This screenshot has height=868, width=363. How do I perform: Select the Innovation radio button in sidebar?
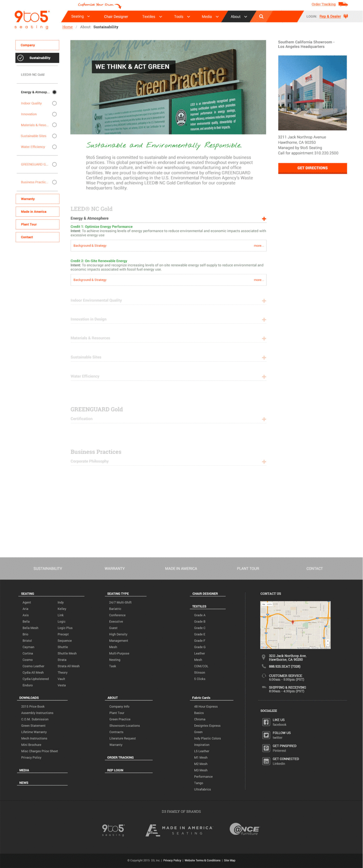[x=54, y=114]
